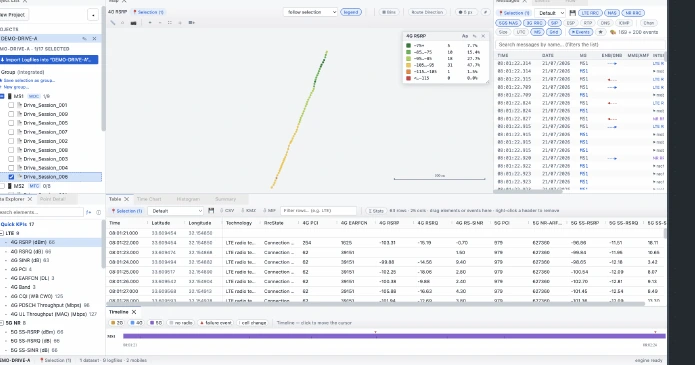
Task: Click the purple MS1 timeline bar
Action: pyautogui.click(x=394, y=336)
